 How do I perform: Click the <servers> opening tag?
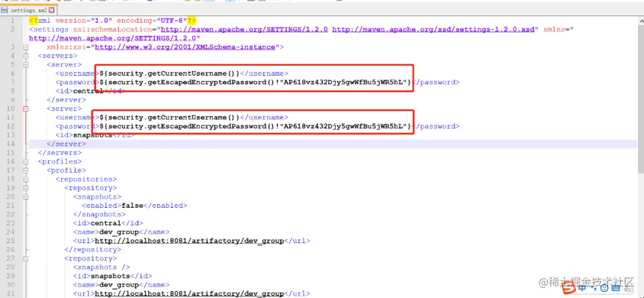(57, 56)
